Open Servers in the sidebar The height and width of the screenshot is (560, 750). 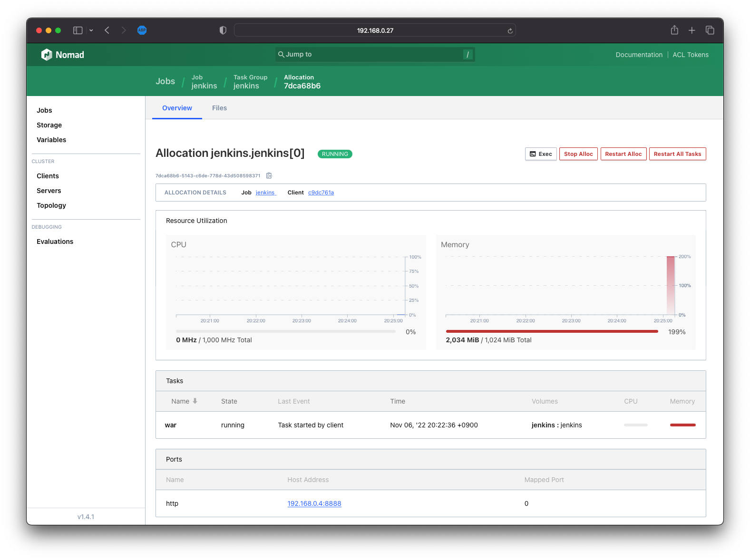(49, 191)
